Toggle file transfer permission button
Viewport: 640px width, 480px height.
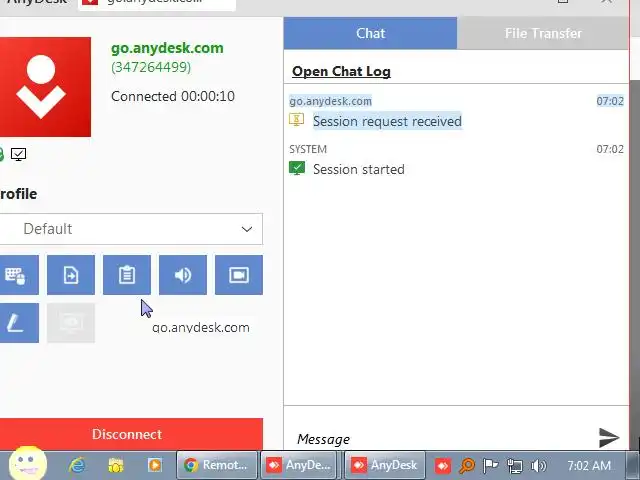tap(71, 275)
